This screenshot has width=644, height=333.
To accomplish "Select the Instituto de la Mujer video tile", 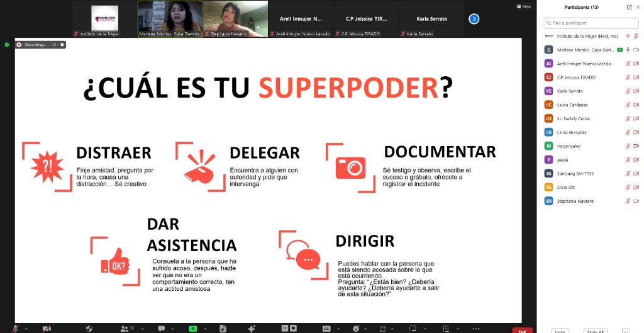I will [x=105, y=19].
